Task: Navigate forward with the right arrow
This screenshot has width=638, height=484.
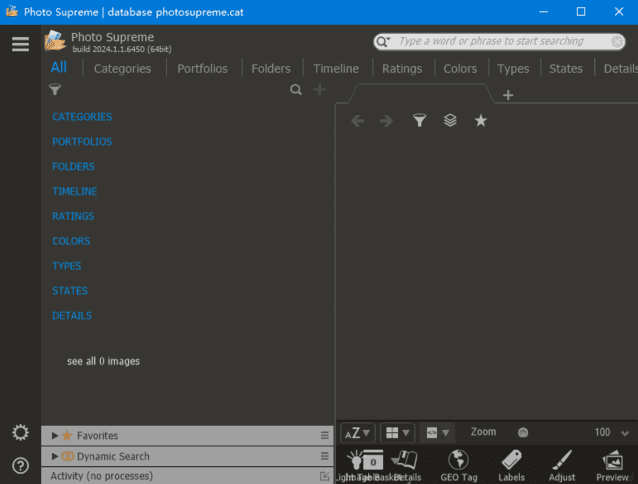Action: 386,121
